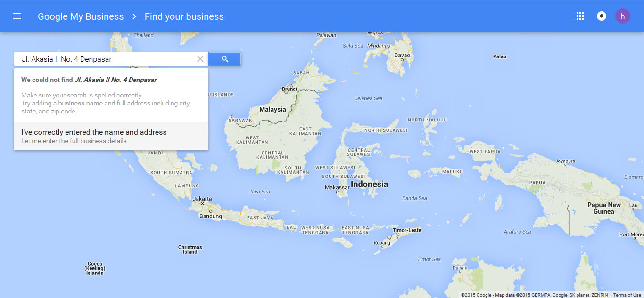The width and height of the screenshot is (644, 298).
Task: Click the 'Brunei' map label
Action: [x=289, y=89]
